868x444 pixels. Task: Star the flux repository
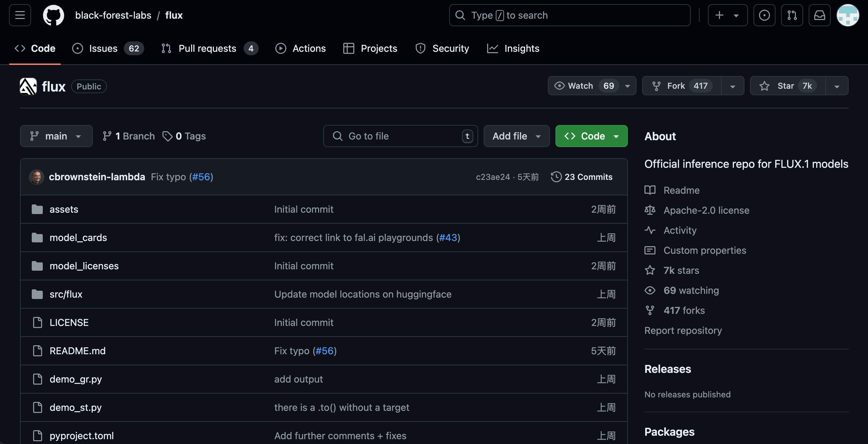(x=788, y=86)
